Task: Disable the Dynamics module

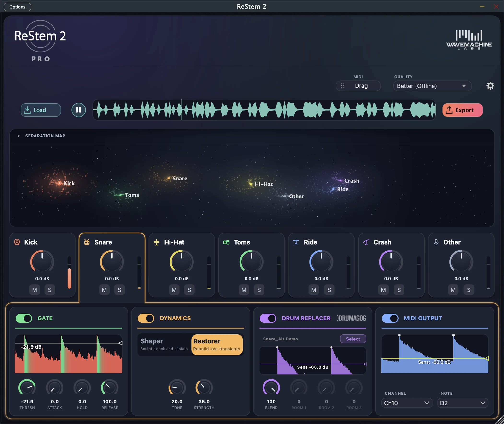Action: (x=146, y=318)
